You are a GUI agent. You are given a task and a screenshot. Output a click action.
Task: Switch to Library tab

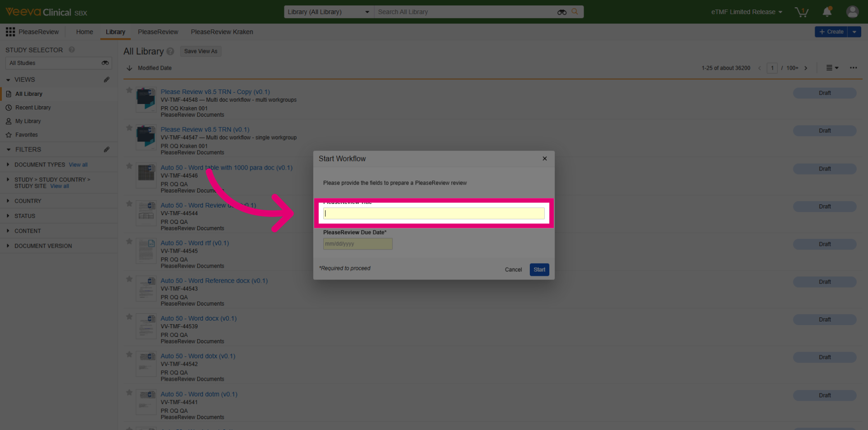tap(115, 32)
